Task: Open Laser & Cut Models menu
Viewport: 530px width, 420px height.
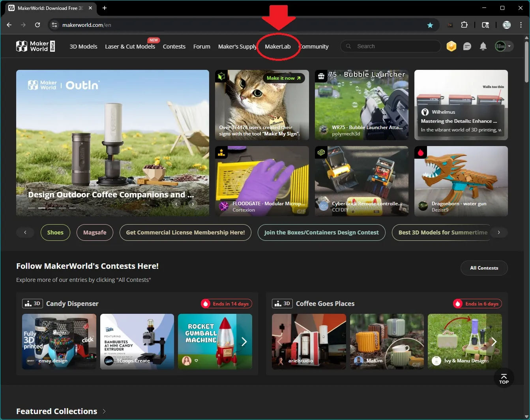Action: [x=130, y=47]
